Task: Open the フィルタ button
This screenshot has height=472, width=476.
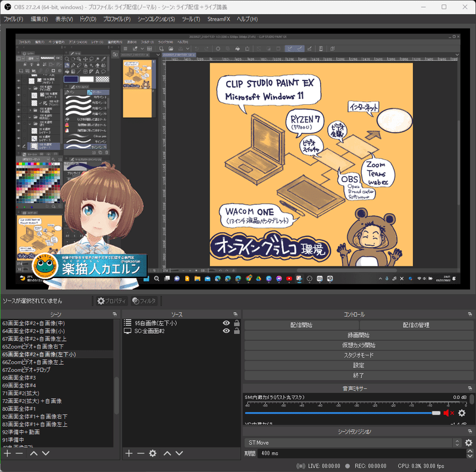Action: click(145, 301)
